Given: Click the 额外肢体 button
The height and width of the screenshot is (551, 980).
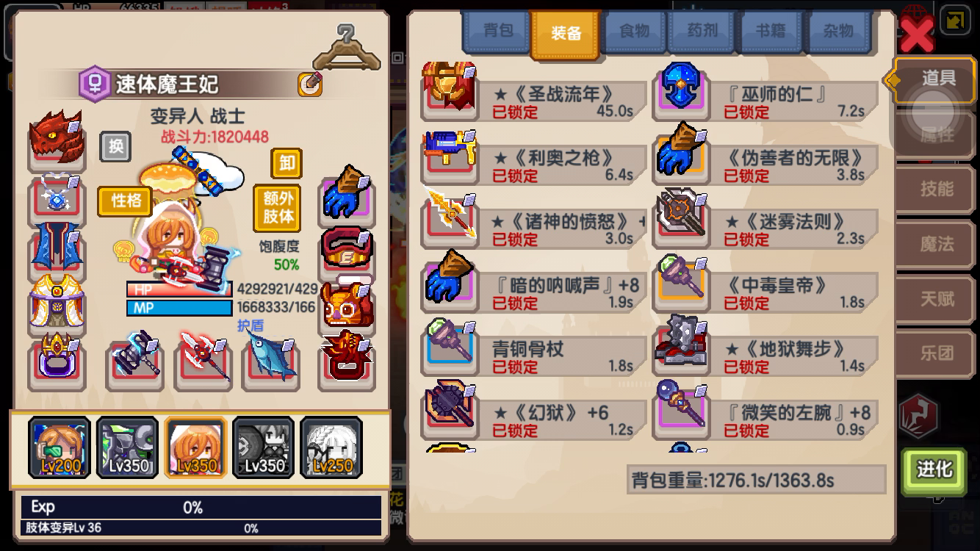Looking at the screenshot, I should 277,208.
